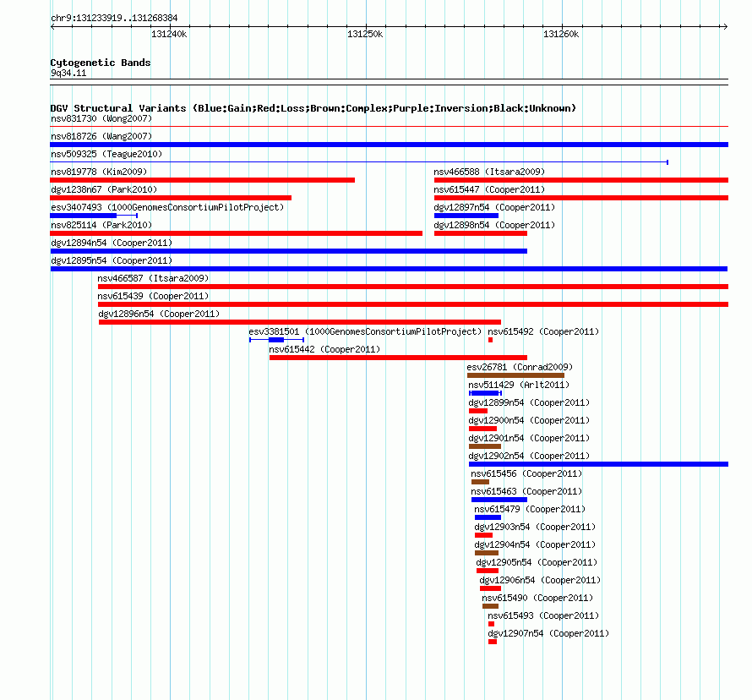This screenshot has width=752, height=700.
Task: Click nsv615492 (Cooper2011) label
Action: point(543,331)
